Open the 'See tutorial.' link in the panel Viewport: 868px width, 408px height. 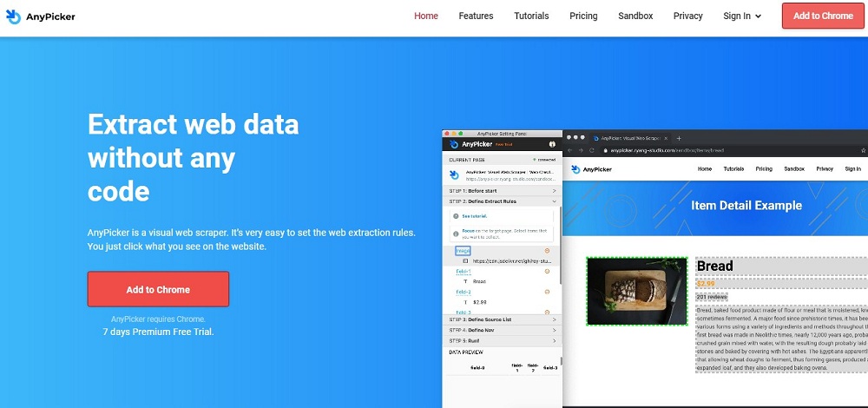coord(475,216)
